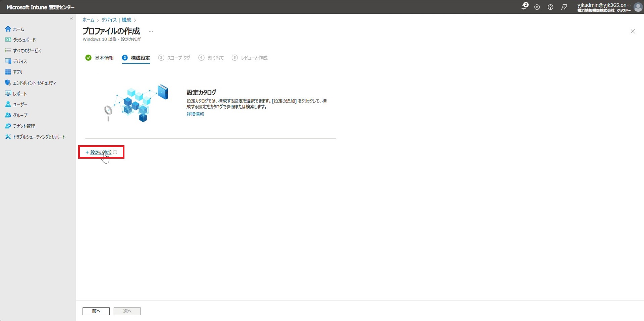Click the 設定の追加 link

tap(101, 152)
